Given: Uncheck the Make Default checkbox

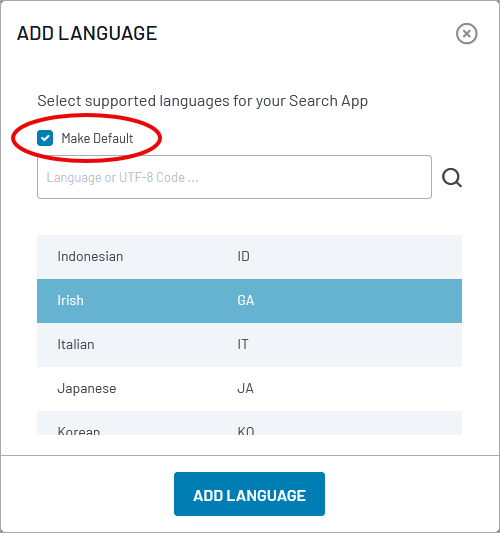Looking at the screenshot, I should [x=45, y=138].
